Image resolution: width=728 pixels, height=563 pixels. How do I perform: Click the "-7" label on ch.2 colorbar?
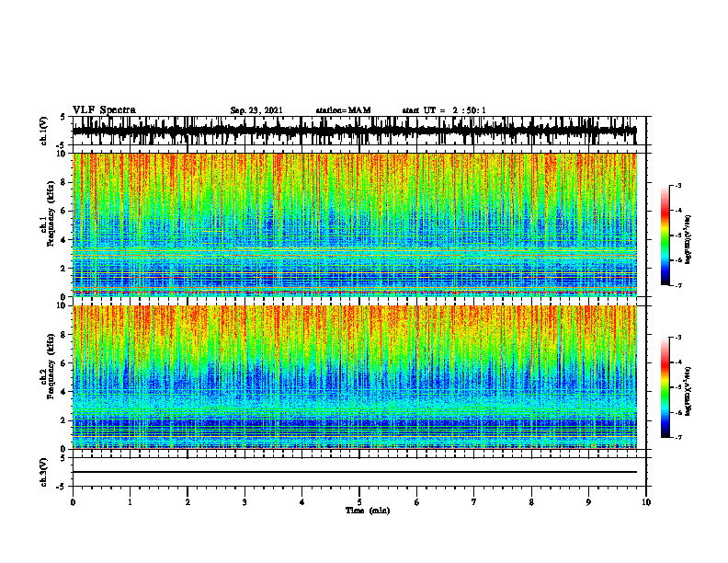coord(678,437)
